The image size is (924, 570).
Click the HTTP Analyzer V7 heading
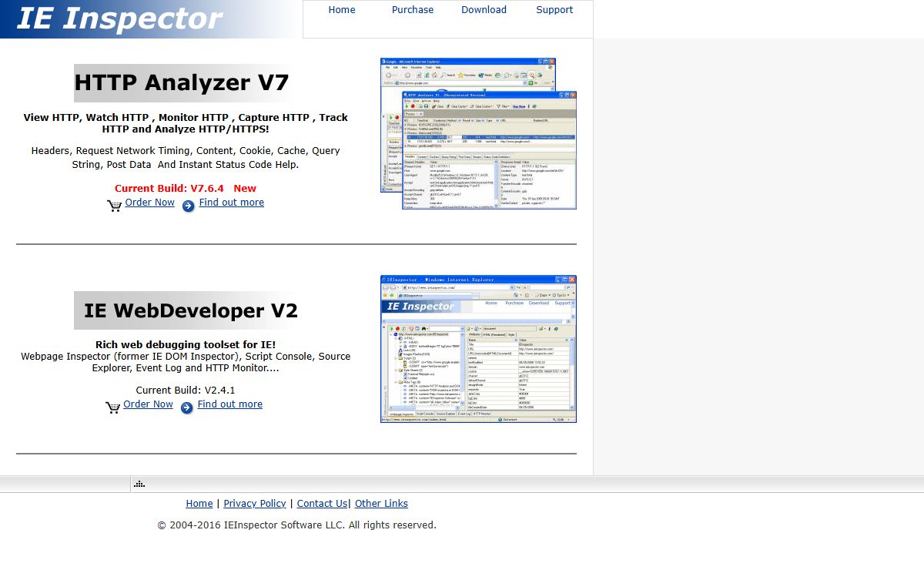coord(182,83)
